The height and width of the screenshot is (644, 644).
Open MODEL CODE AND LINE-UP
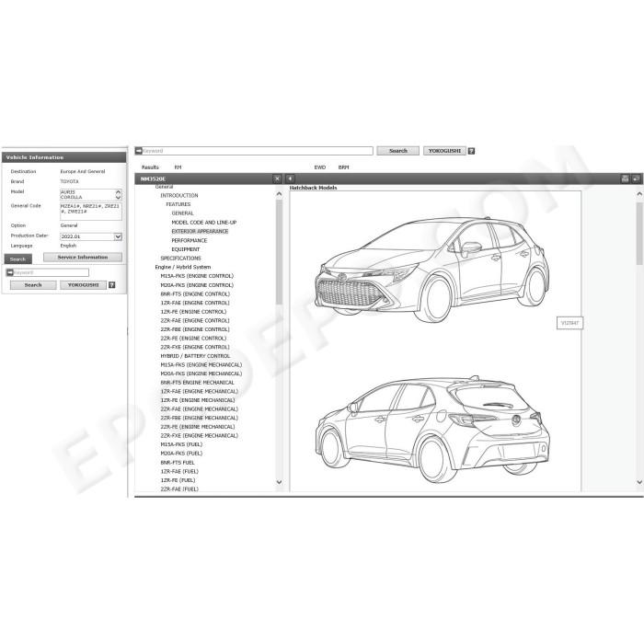click(x=204, y=223)
